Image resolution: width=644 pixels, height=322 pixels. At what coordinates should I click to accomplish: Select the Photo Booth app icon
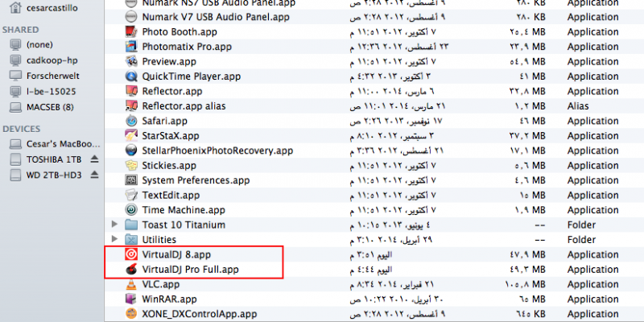point(130,31)
